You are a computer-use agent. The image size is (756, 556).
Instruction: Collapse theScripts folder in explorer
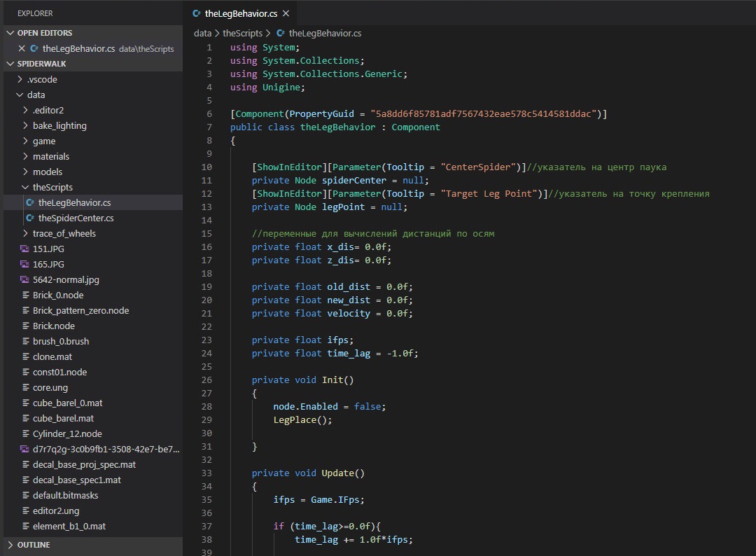(25, 188)
